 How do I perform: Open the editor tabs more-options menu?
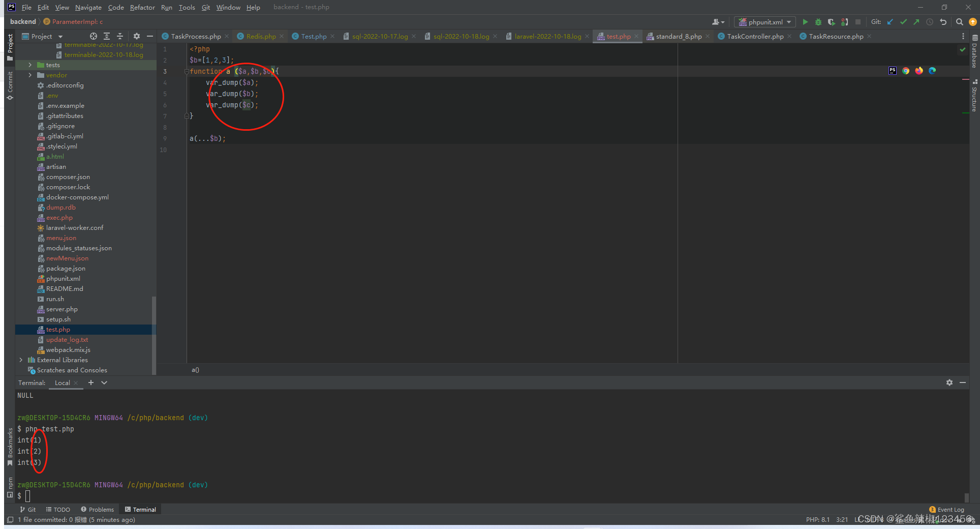pos(963,36)
